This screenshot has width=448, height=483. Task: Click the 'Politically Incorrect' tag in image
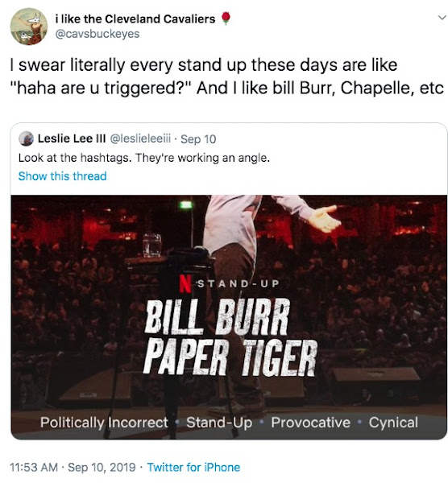104,423
